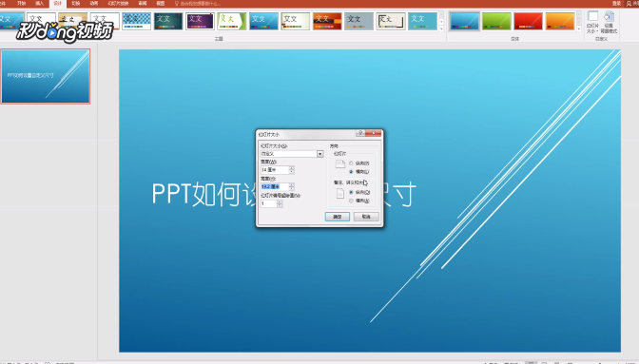Open the Slide Show ribbon tab
The width and height of the screenshot is (639, 364).
coord(118,3)
